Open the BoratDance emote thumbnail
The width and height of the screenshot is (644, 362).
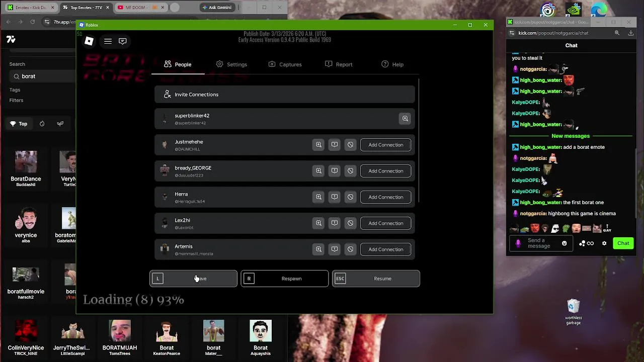tap(26, 162)
